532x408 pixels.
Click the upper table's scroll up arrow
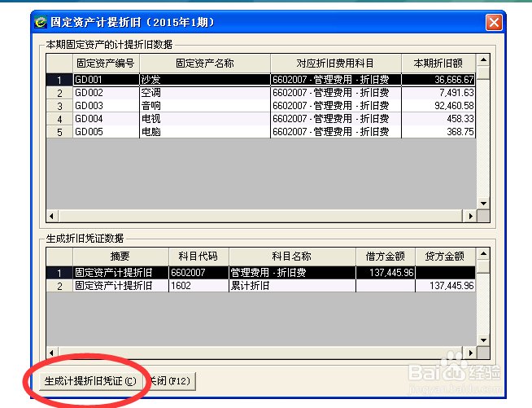(483, 60)
